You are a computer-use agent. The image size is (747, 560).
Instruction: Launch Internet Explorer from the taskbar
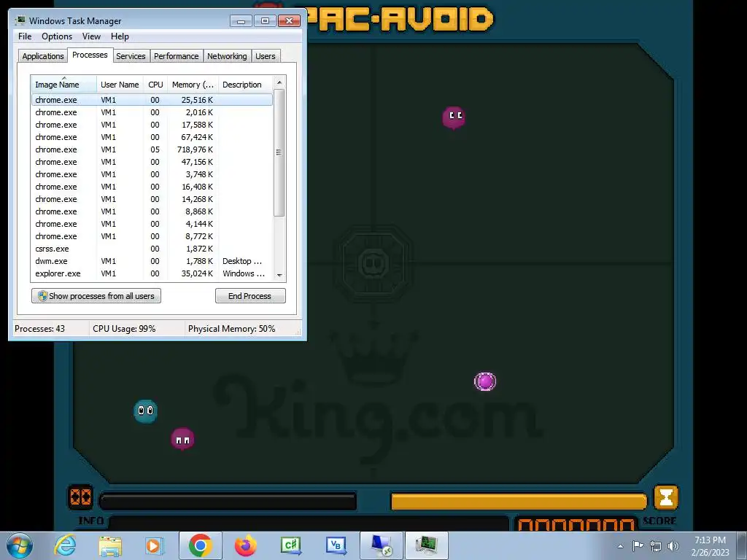[65, 545]
